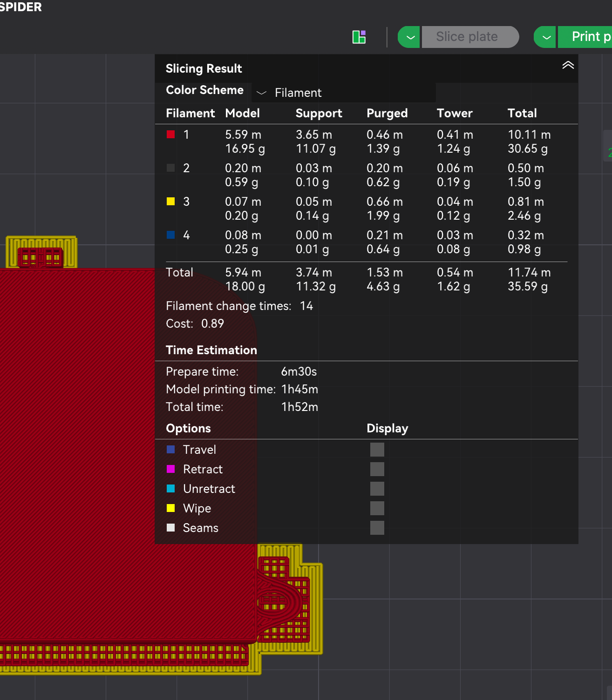Image resolution: width=612 pixels, height=700 pixels.
Task: Click the Wipe yellow legend swatch
Action: [171, 508]
